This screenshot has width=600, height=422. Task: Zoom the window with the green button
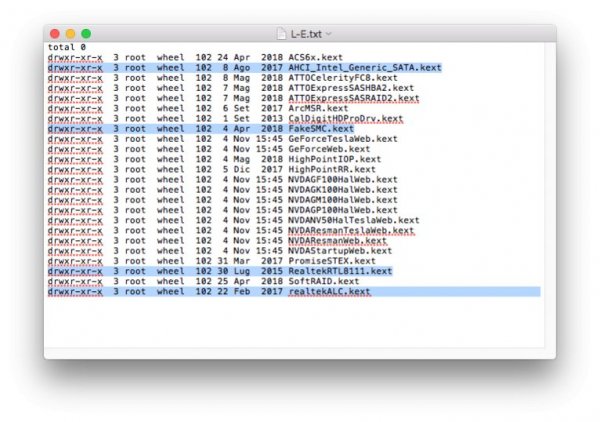[x=86, y=34]
